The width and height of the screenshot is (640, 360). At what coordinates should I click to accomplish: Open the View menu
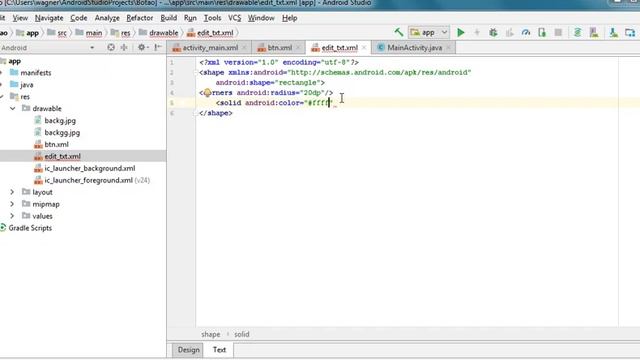click(20, 18)
